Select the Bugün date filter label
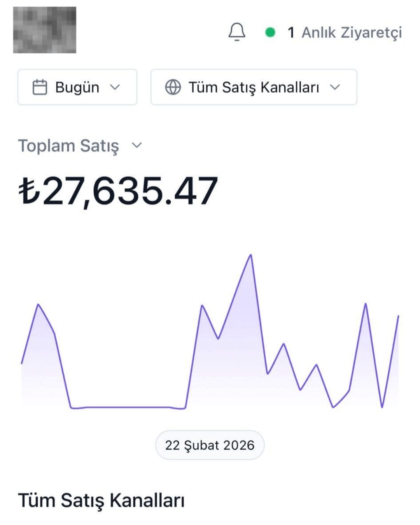Image resolution: width=420 pixels, height=525 pixels. coord(77,87)
